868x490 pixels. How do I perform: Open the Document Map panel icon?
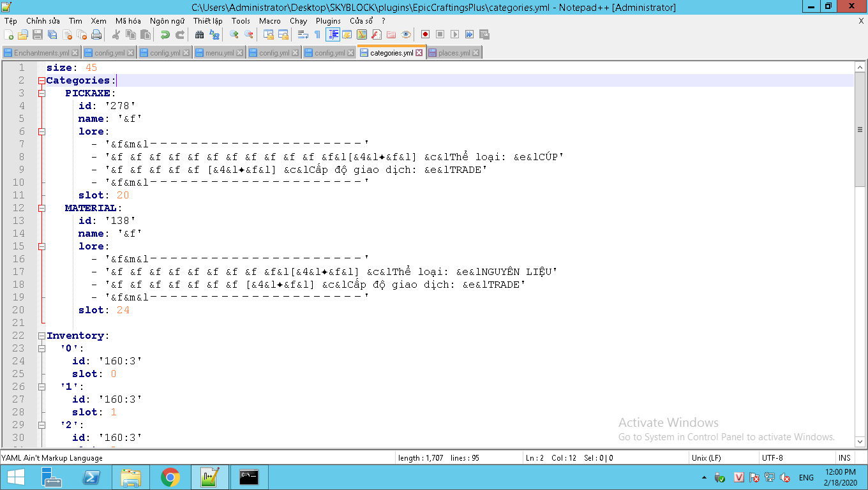362,34
